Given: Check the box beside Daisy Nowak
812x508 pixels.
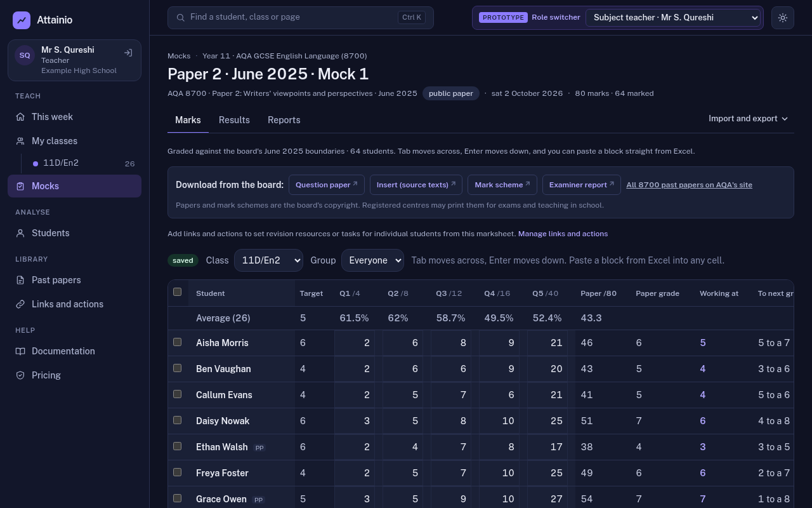Looking at the screenshot, I should (x=178, y=420).
